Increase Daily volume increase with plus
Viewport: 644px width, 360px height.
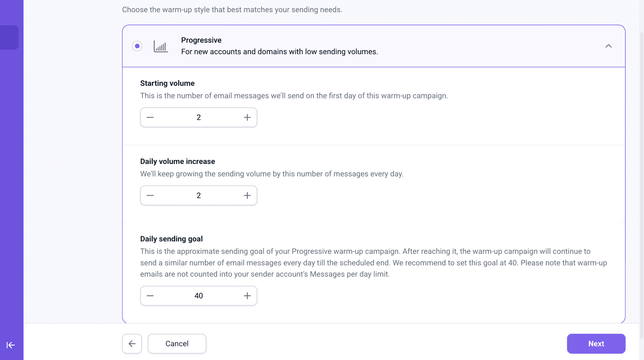pyautogui.click(x=247, y=196)
